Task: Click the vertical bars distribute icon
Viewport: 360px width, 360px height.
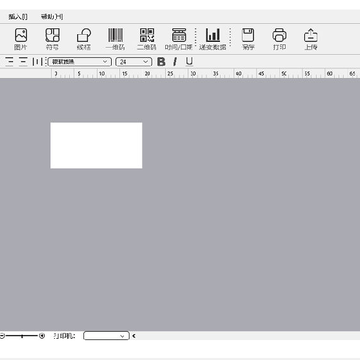Action: coord(37,62)
